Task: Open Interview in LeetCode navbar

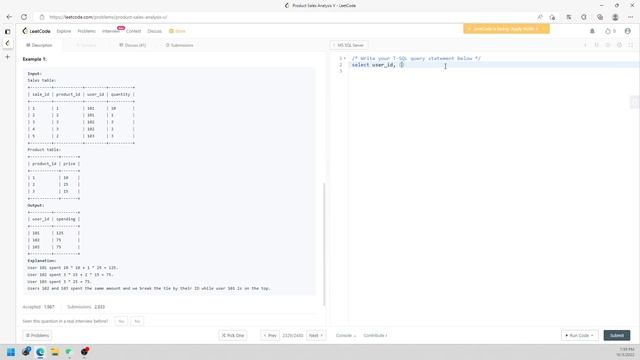Action: (x=111, y=31)
